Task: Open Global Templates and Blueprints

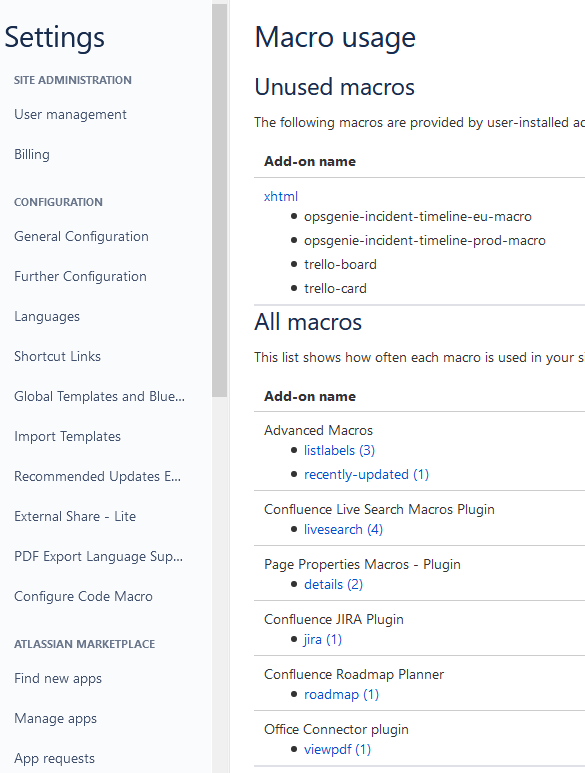Action: (100, 396)
